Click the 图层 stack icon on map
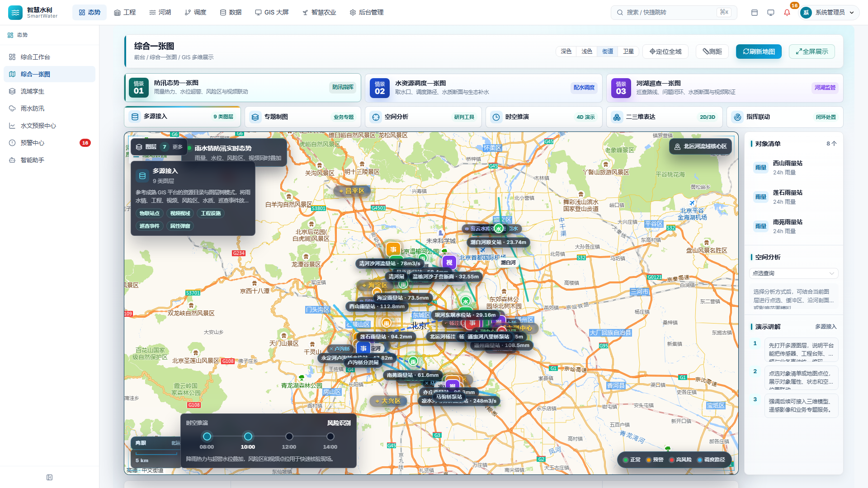The image size is (868, 488). (x=139, y=147)
